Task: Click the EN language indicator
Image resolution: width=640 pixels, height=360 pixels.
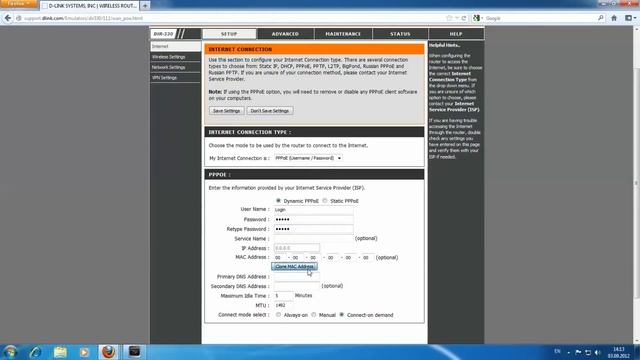Action: point(557,351)
